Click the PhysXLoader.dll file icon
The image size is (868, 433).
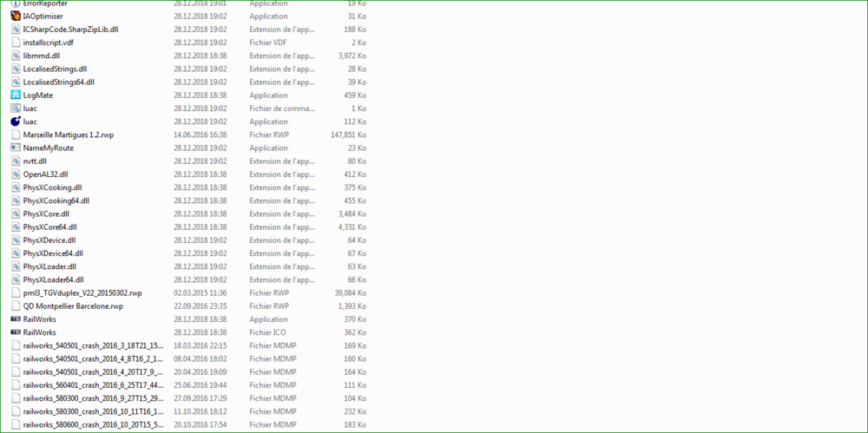click(x=16, y=266)
